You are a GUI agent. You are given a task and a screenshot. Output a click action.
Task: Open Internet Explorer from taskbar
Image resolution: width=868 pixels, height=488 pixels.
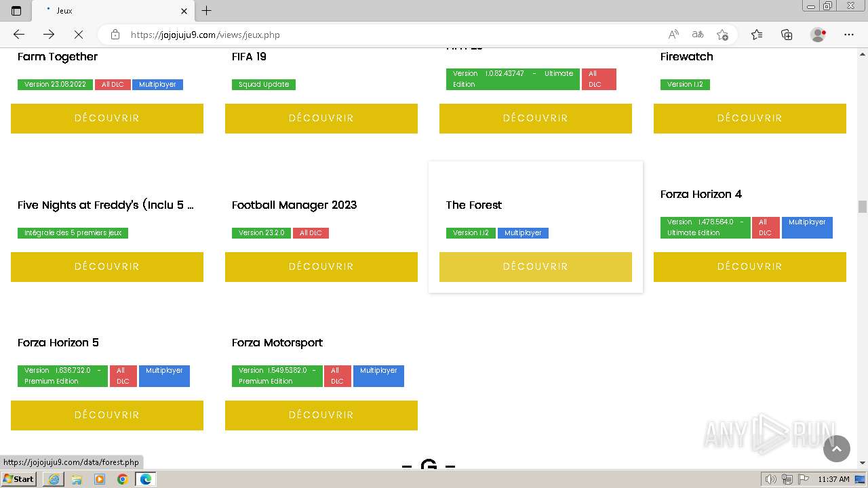point(54,479)
